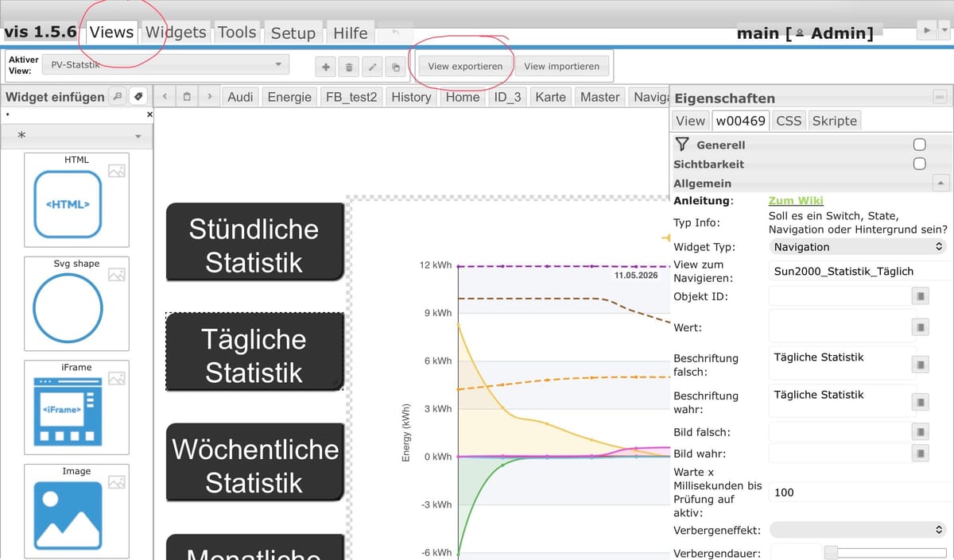The width and height of the screenshot is (954, 560).
Task: Add a new view with plus icon
Action: pyautogui.click(x=326, y=68)
